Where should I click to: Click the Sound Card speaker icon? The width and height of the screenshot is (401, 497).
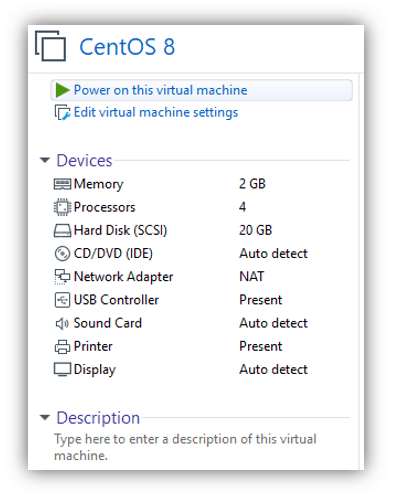coord(62,323)
